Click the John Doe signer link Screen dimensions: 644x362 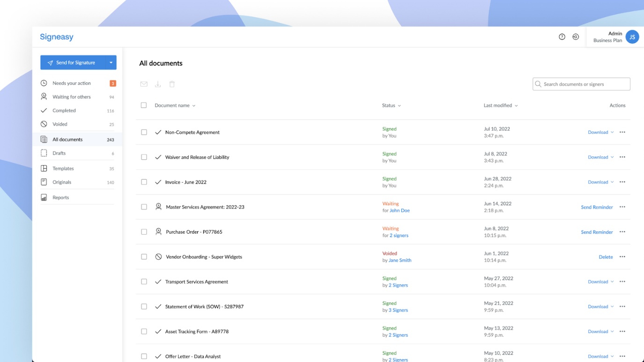point(400,211)
